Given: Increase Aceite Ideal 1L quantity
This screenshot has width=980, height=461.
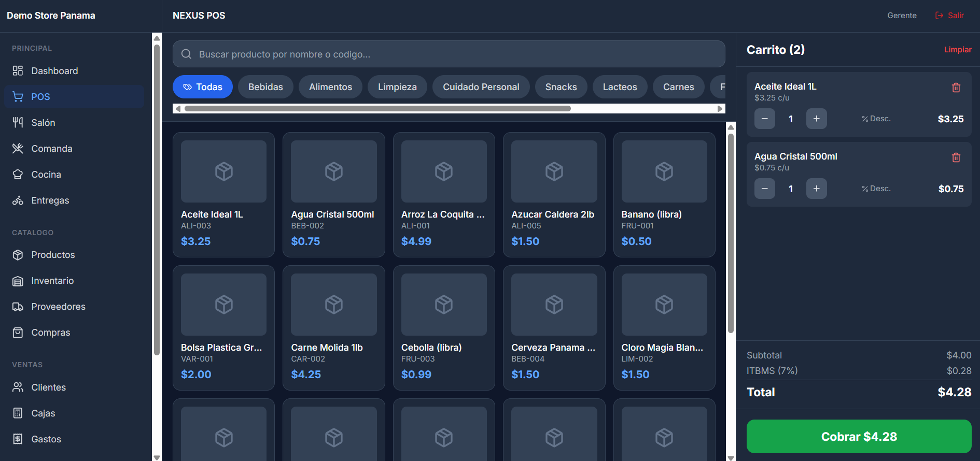Looking at the screenshot, I should [x=816, y=119].
